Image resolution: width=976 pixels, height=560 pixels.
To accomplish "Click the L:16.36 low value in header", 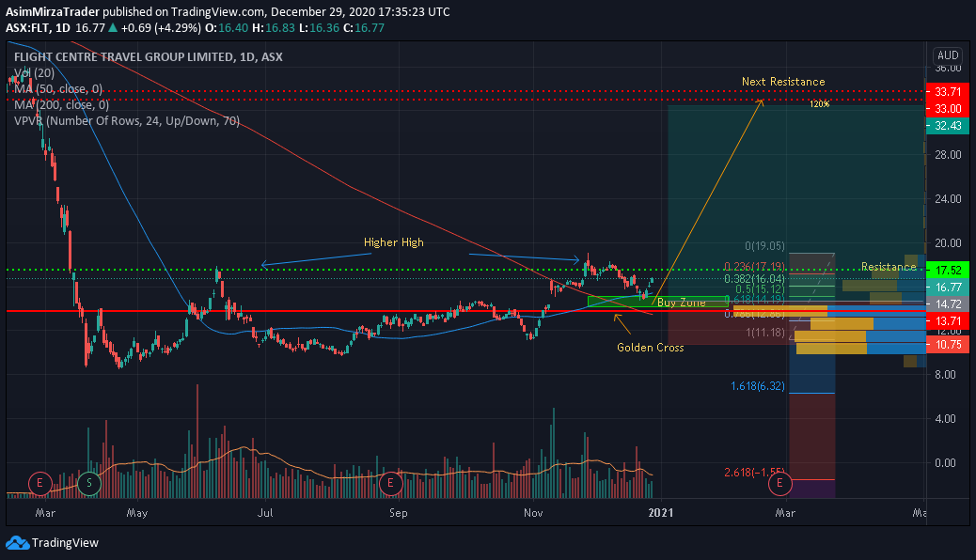I will [x=320, y=28].
